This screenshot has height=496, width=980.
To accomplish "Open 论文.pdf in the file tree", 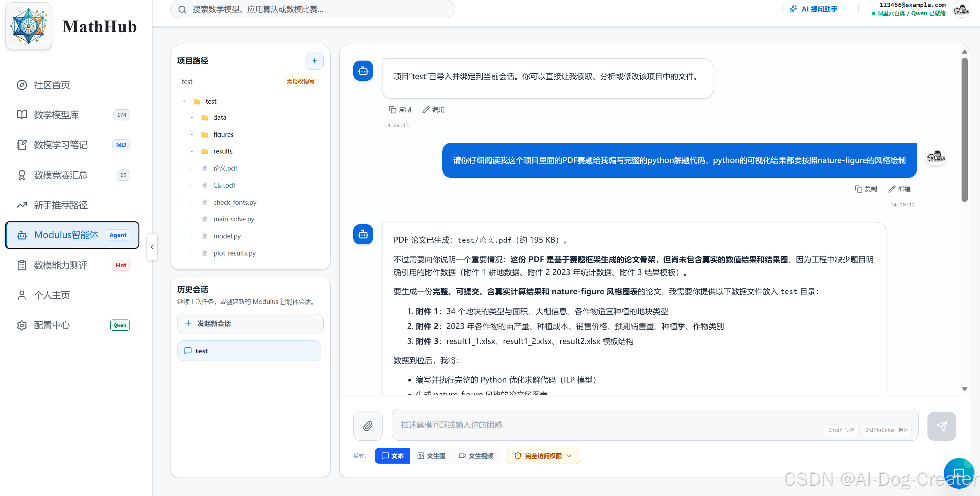I will (x=225, y=168).
